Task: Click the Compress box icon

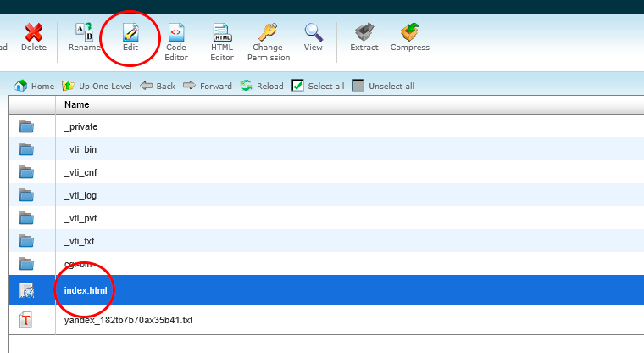Action: coord(410,32)
